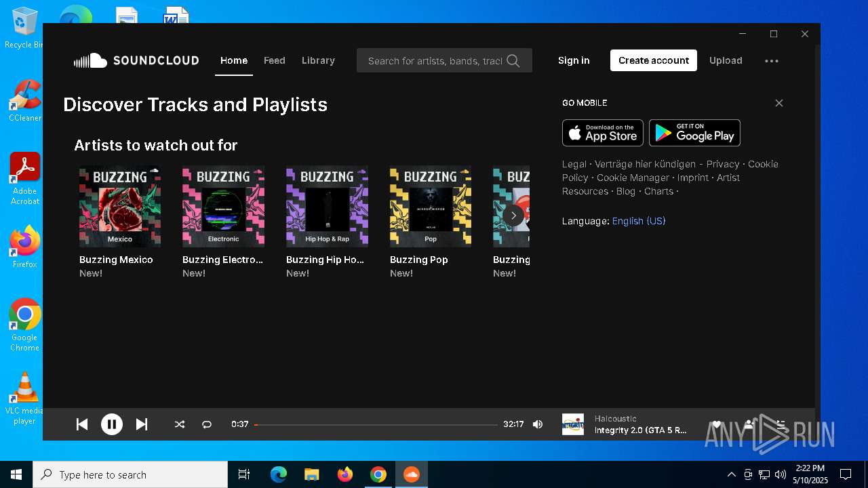This screenshot has width=868, height=488.
Task: Click the Create account button
Action: click(x=654, y=60)
